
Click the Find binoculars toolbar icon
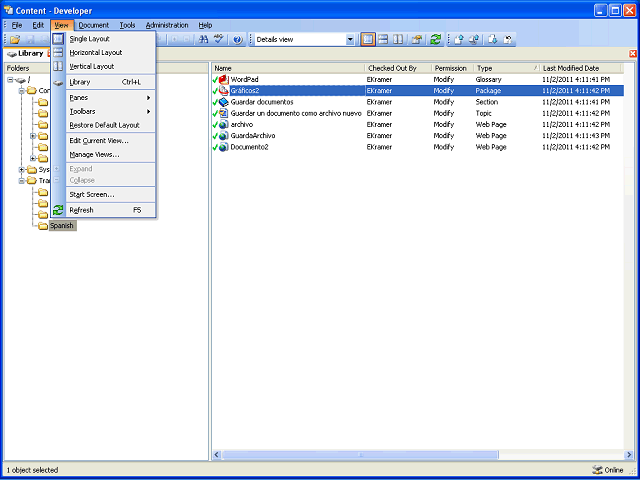203,40
